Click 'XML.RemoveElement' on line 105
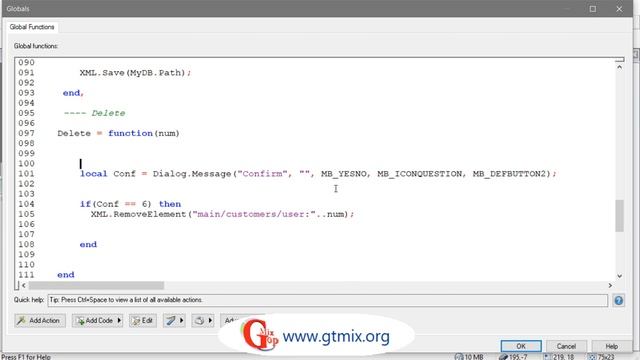Image resolution: width=640 pixels, height=360 pixels. tap(138, 214)
